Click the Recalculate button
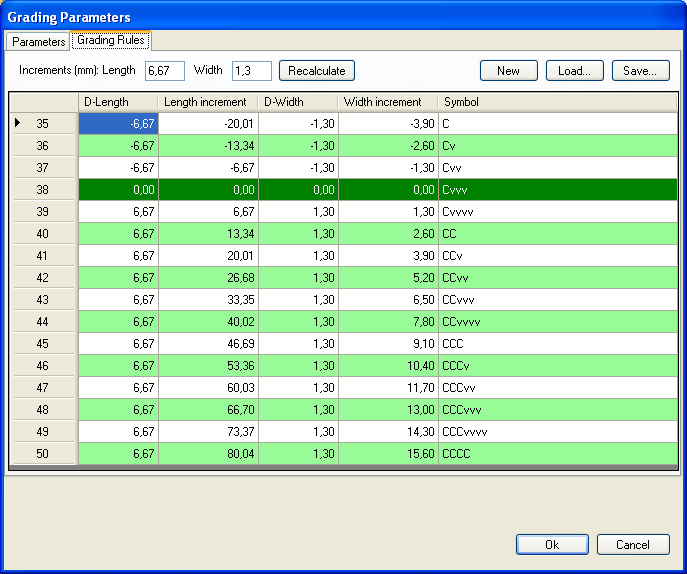This screenshot has height=574, width=687. pyautogui.click(x=317, y=71)
